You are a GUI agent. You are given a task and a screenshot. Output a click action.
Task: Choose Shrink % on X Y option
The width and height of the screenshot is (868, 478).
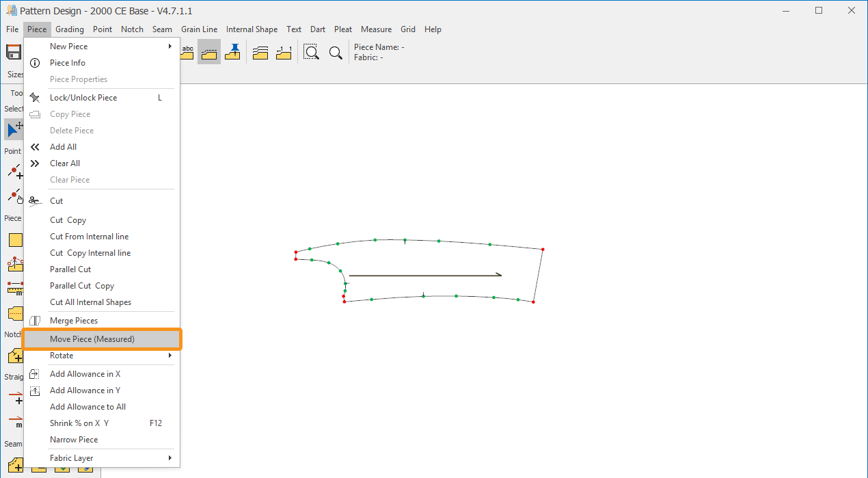(x=79, y=423)
